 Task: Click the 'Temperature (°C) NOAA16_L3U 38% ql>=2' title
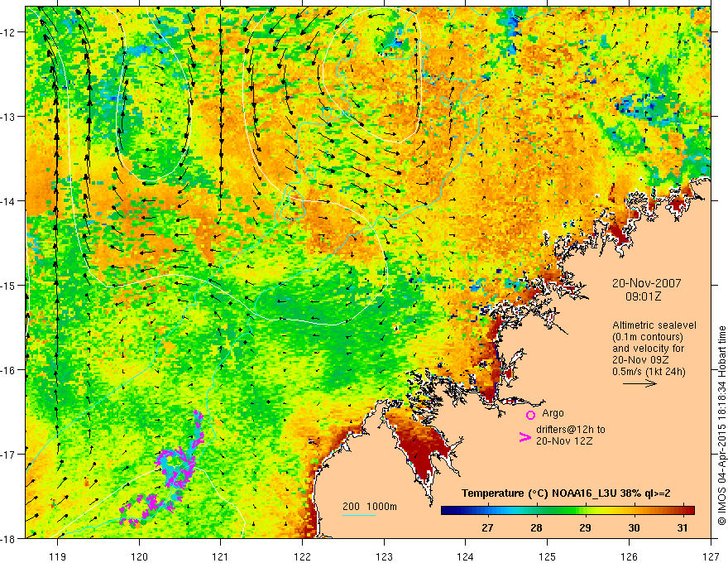coord(566,493)
